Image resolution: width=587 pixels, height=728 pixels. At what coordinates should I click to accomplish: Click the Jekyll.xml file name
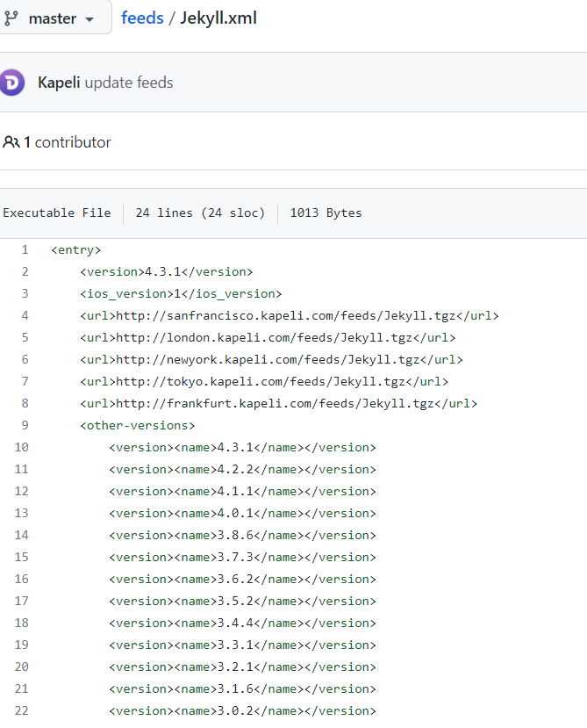pos(218,18)
